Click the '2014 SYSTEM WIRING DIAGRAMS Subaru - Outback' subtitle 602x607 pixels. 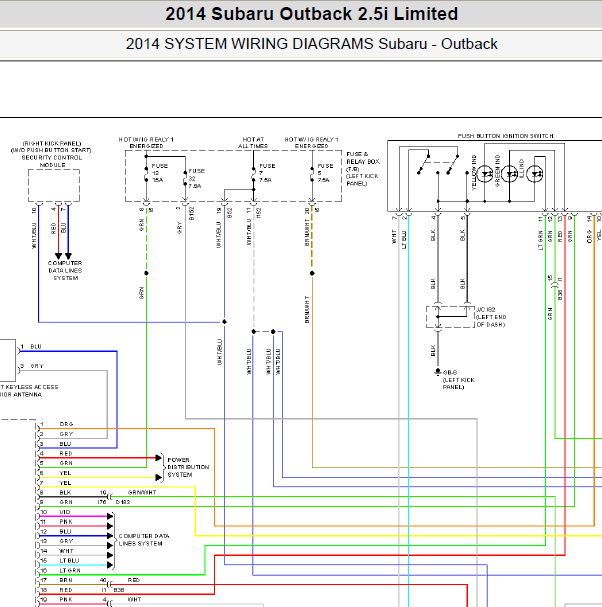(312, 44)
